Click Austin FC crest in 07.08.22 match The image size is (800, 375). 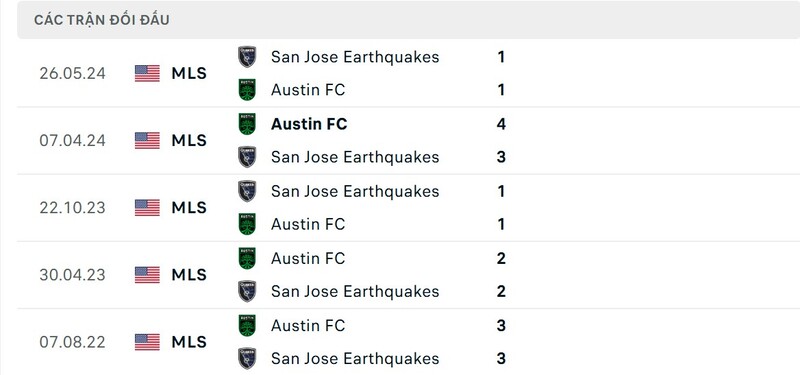(x=247, y=326)
